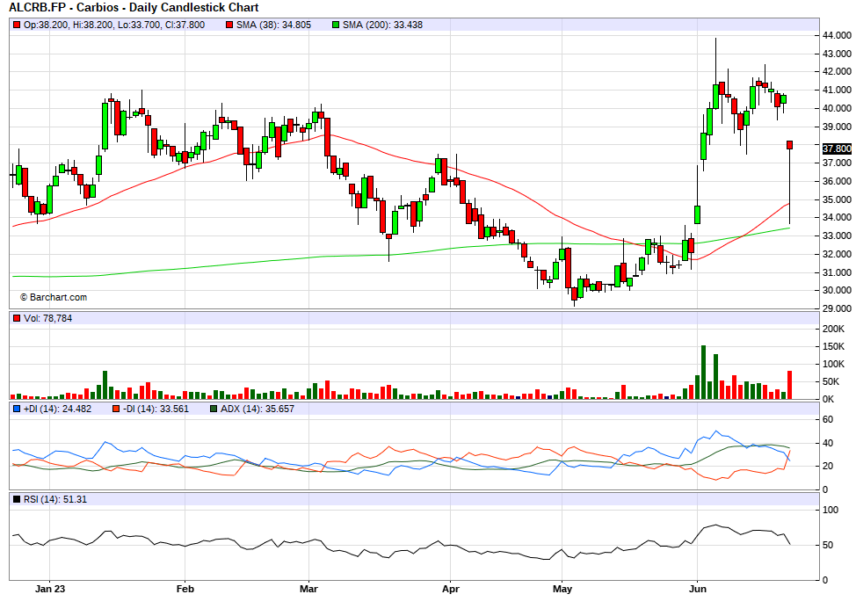Select the Jun date axis label

tap(698, 588)
